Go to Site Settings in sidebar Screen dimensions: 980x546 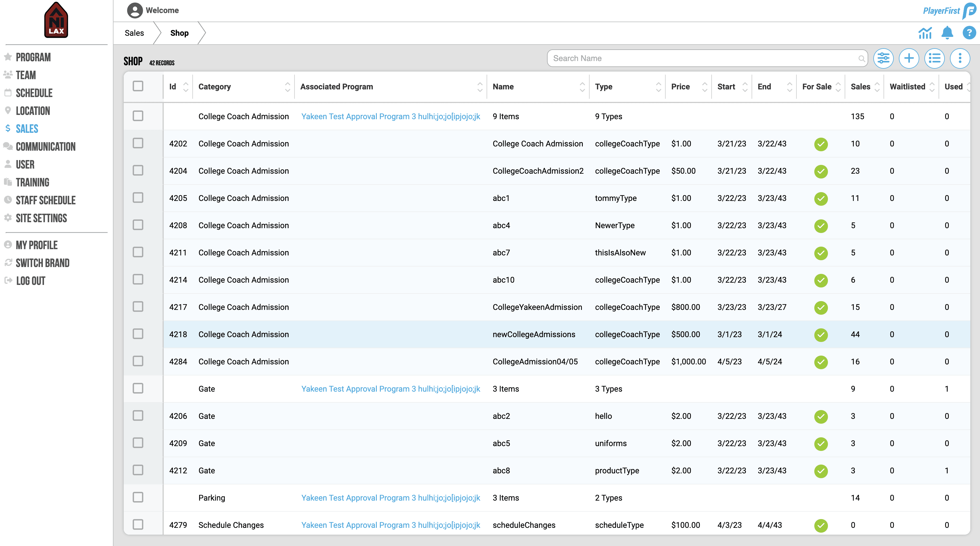click(41, 218)
